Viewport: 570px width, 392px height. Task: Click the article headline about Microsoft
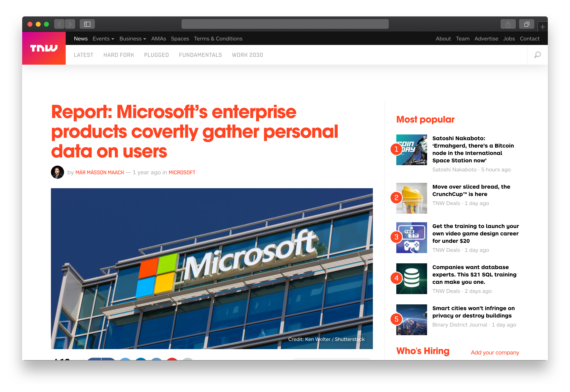pyautogui.click(x=195, y=131)
